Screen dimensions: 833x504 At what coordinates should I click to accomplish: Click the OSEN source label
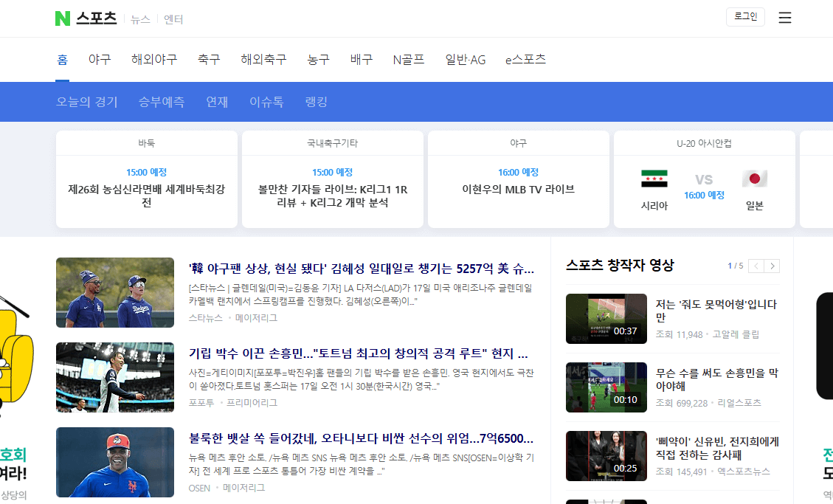coord(199,488)
